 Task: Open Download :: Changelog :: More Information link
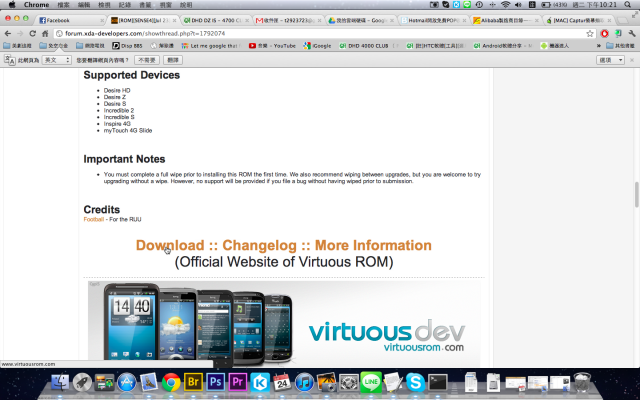[284, 245]
